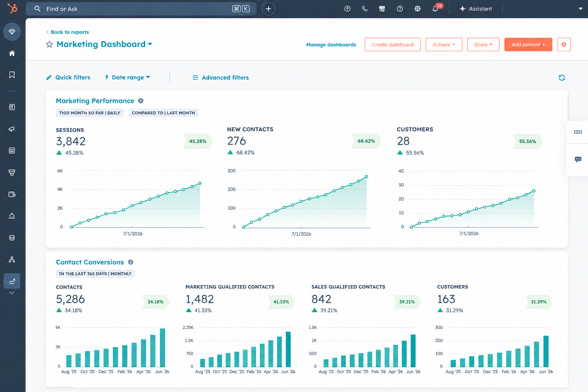Open the Add content dropdown

[x=528, y=45]
